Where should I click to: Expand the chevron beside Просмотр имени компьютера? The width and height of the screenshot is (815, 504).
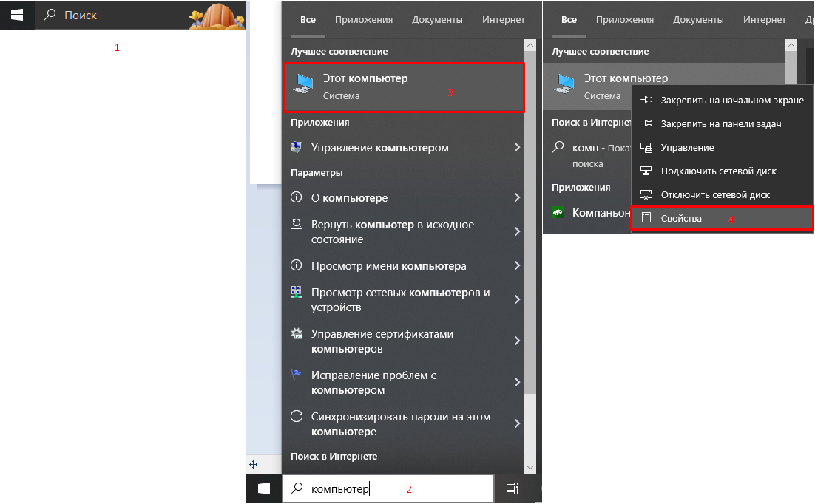[x=516, y=266]
